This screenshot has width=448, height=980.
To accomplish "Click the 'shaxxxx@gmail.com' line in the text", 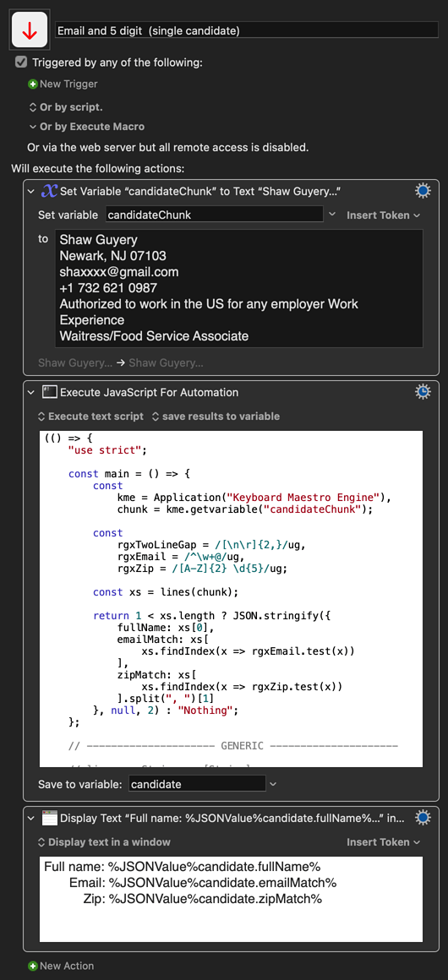I will 119,272.
